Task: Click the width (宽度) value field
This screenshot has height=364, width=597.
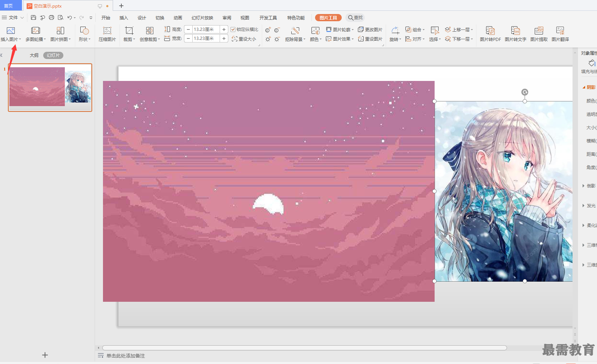Action: (206, 38)
